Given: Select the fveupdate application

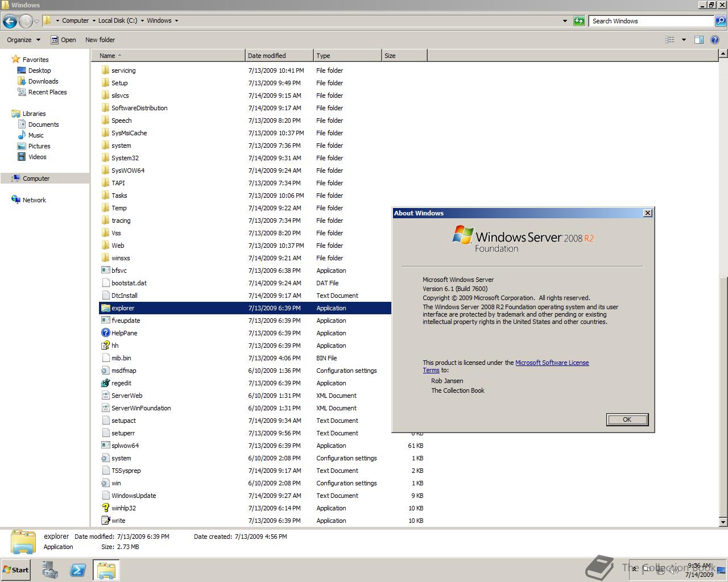Looking at the screenshot, I should point(126,321).
